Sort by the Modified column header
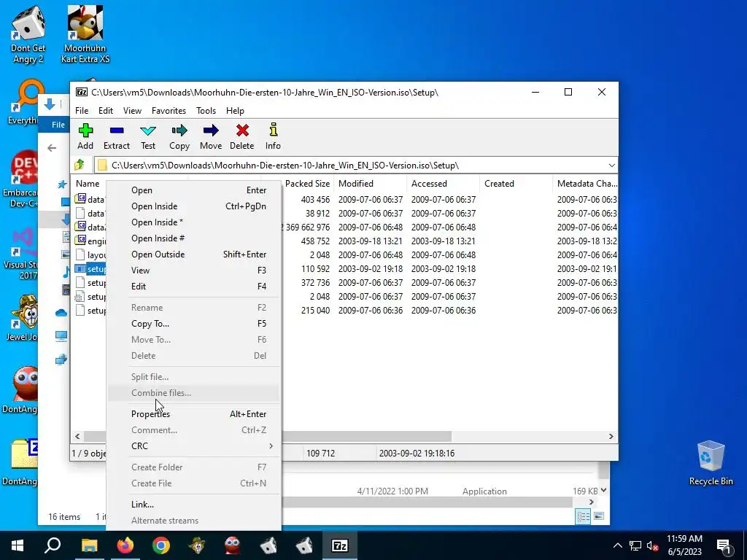This screenshot has width=747, height=560. pyautogui.click(x=370, y=183)
